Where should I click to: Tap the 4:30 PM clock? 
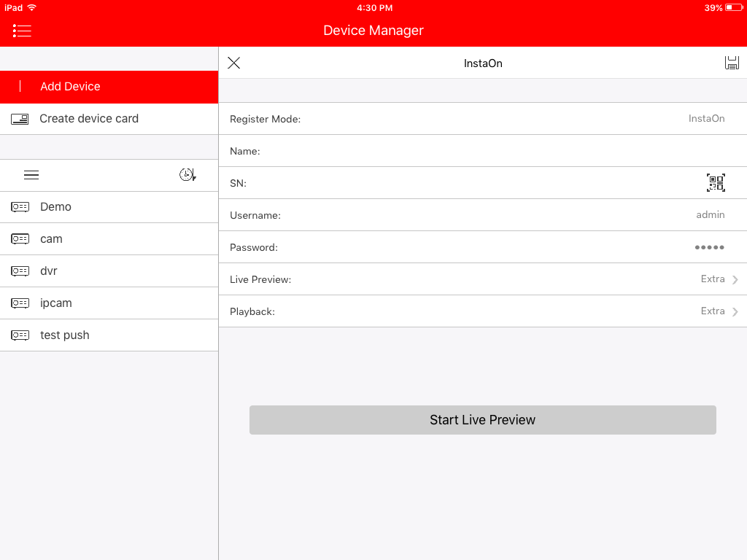click(375, 7)
